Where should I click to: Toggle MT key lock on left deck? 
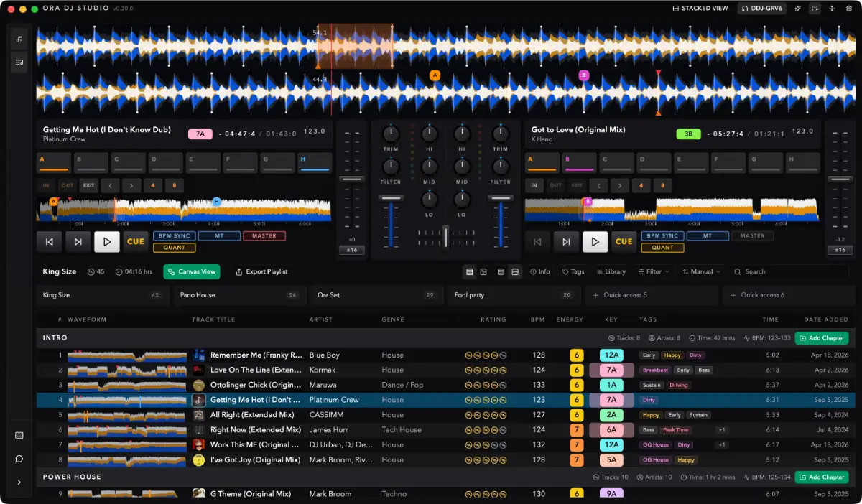[x=219, y=235]
